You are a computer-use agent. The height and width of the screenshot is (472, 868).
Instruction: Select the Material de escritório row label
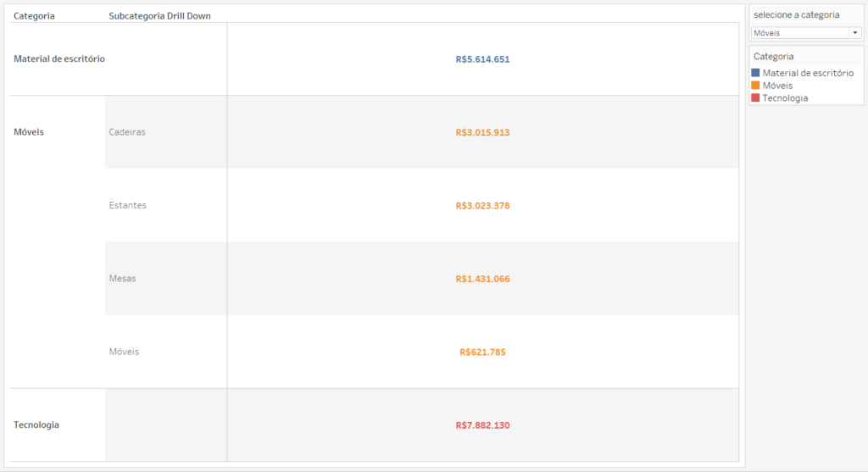tap(59, 59)
